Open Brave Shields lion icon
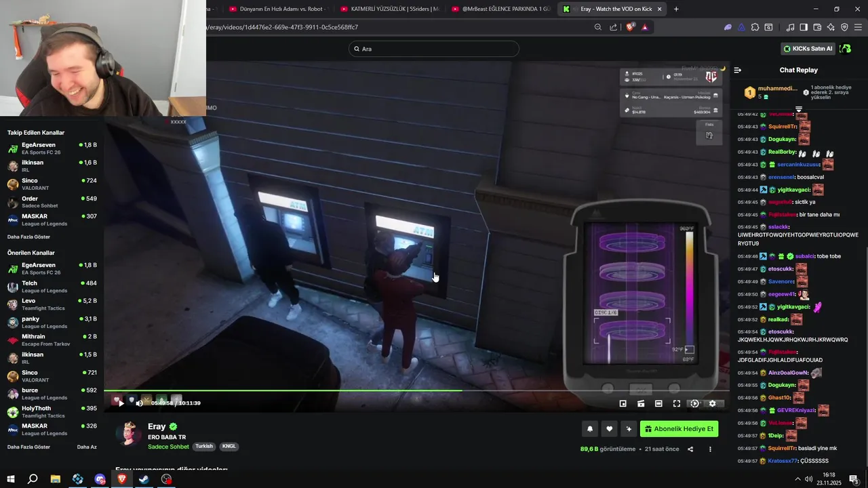Image resolution: width=868 pixels, height=488 pixels. [x=631, y=27]
